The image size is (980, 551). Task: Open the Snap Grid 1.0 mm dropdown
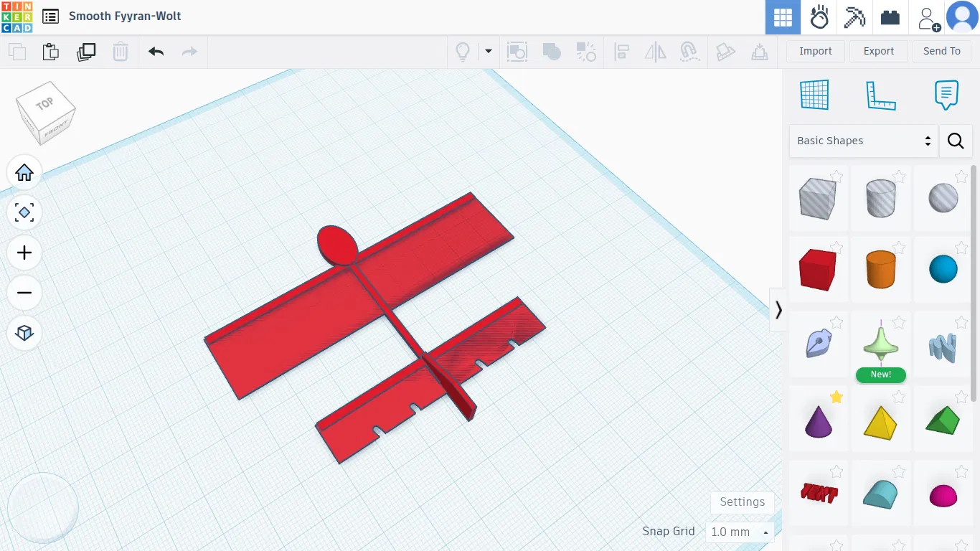740,532
